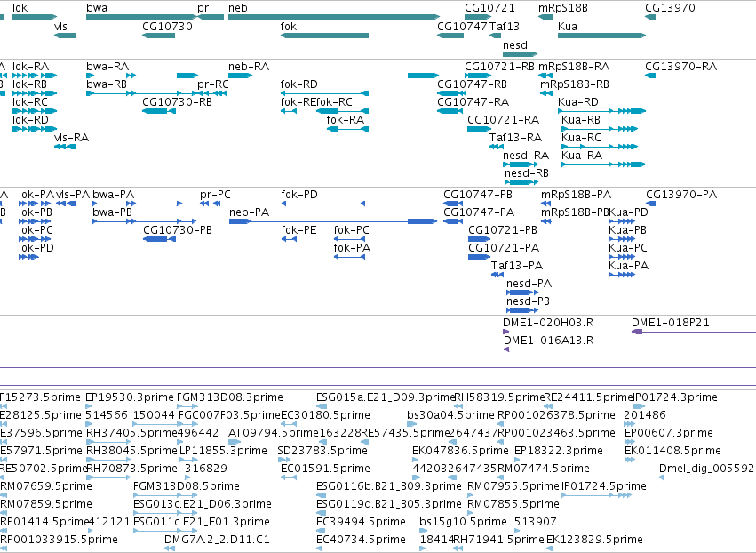Click transcript Kua-RA label
This screenshot has width=756, height=553.
pyautogui.click(x=582, y=155)
